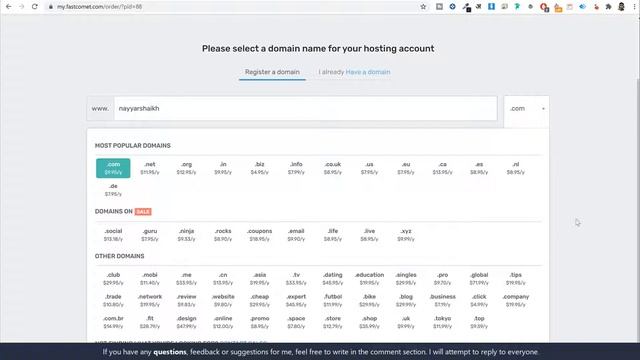640x360 pixels.
Task: Choose the .de extension
Action: click(x=113, y=190)
